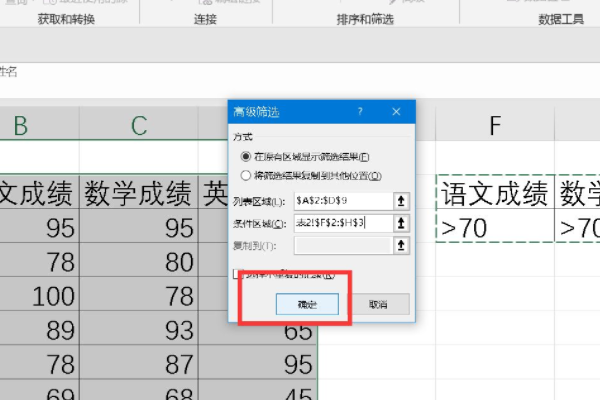Click the 取消 button in the dialog
The height and width of the screenshot is (400, 600).
[x=378, y=304]
